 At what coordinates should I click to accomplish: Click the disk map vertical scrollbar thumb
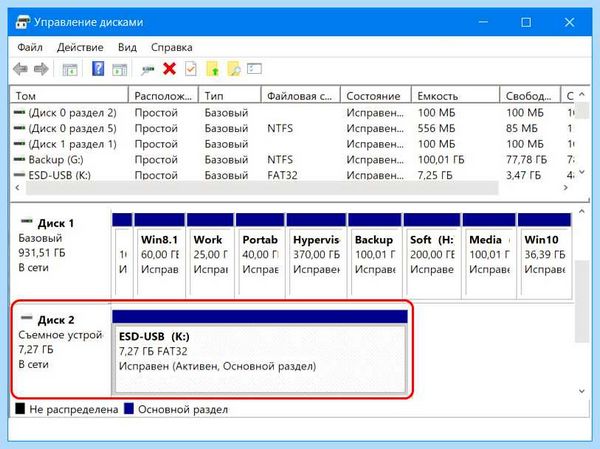click(x=582, y=302)
